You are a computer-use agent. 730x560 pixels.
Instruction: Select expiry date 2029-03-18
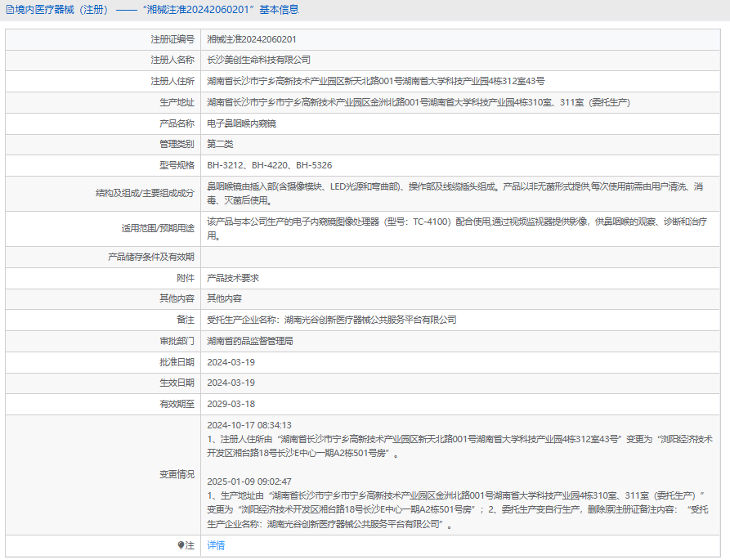(231, 404)
